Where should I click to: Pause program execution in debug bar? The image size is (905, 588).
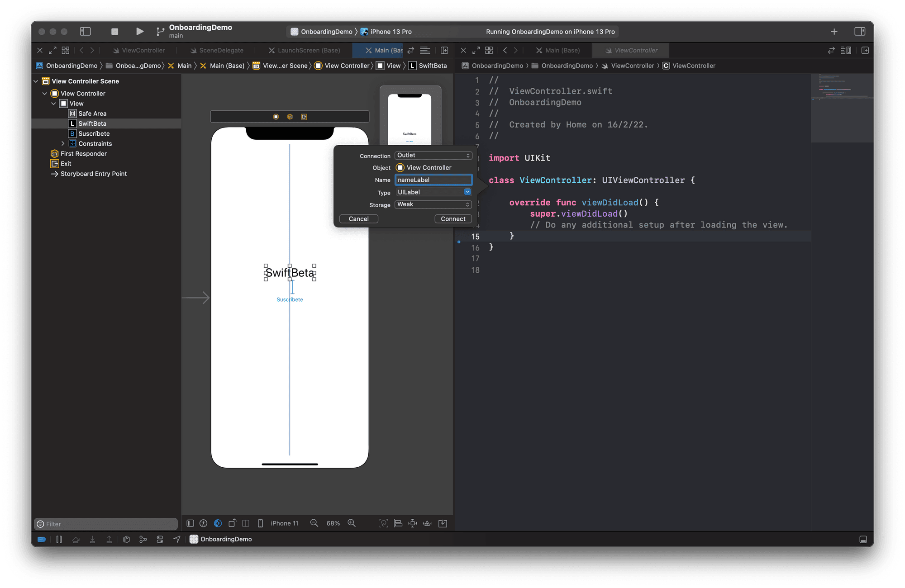click(x=59, y=539)
